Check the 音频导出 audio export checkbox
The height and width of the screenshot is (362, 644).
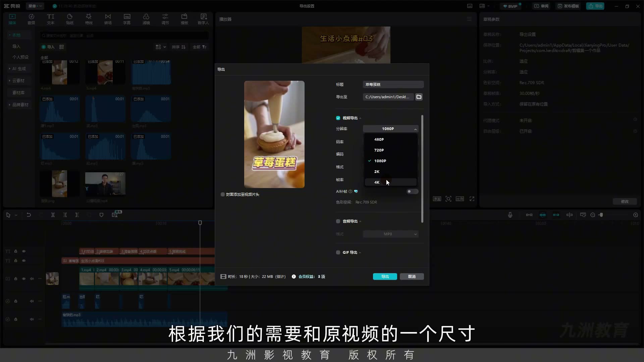pyautogui.click(x=338, y=221)
